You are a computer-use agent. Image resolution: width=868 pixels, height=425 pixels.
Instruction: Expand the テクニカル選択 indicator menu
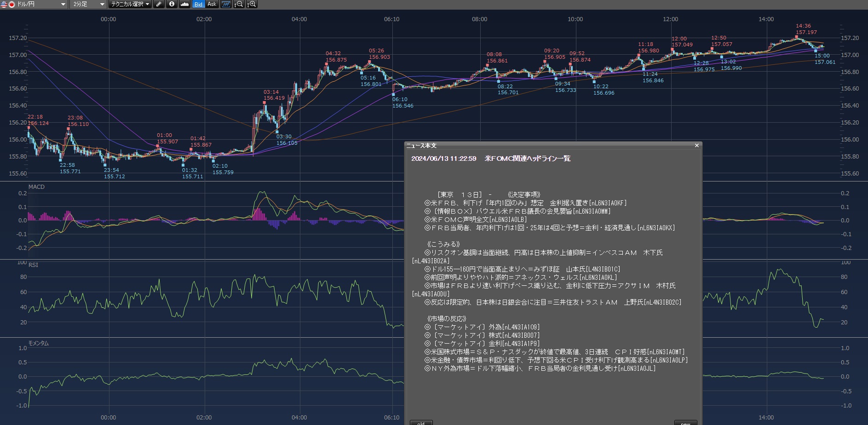point(130,4)
